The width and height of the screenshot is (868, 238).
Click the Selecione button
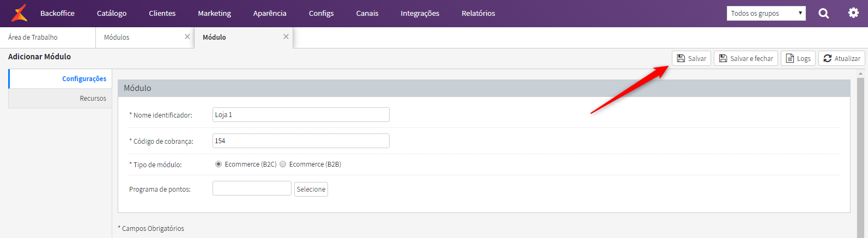pyautogui.click(x=311, y=189)
